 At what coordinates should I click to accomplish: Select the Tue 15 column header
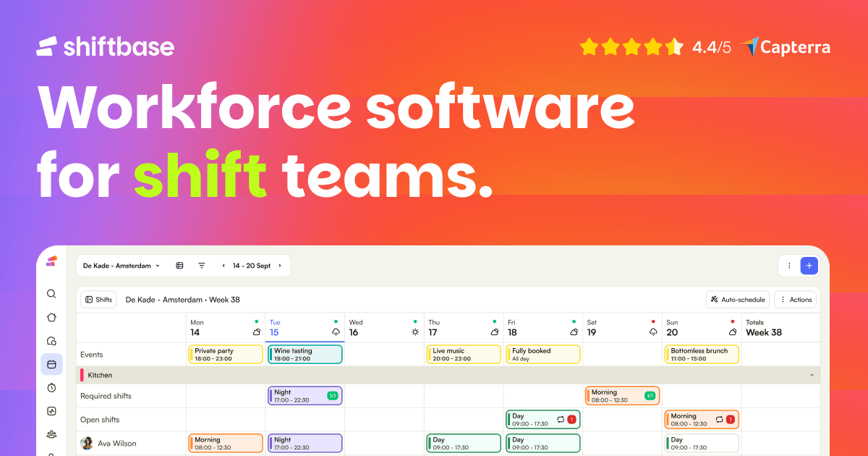coord(305,328)
